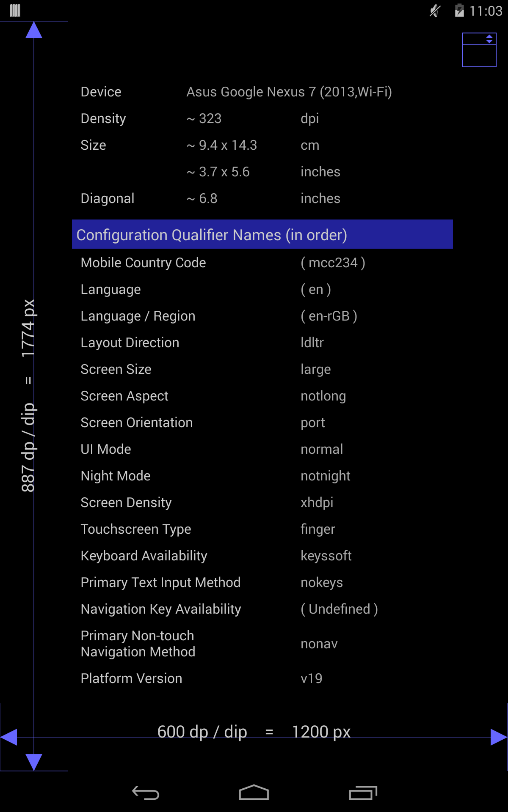Tap the v19 platform value
Viewport: 508px width, 812px height.
click(x=312, y=679)
